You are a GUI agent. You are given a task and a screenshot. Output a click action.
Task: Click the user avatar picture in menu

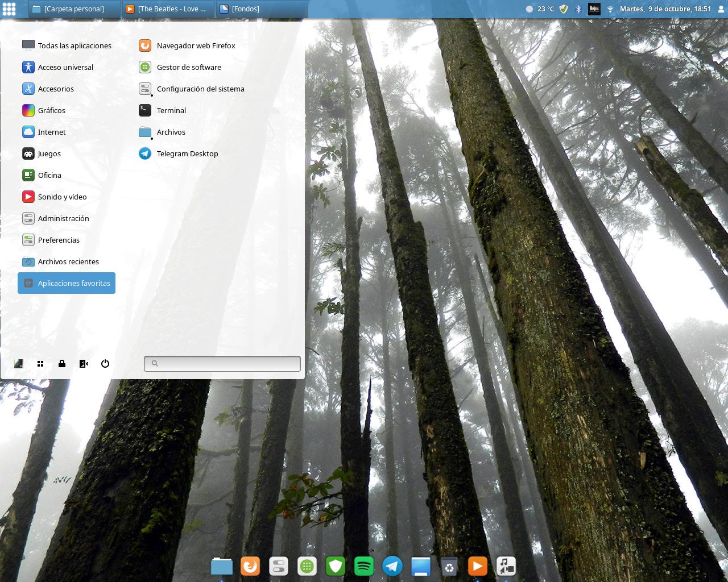(19, 364)
